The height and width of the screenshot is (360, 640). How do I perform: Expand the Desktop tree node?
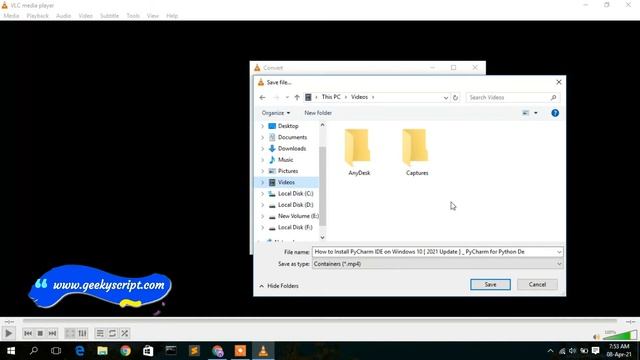(262, 126)
